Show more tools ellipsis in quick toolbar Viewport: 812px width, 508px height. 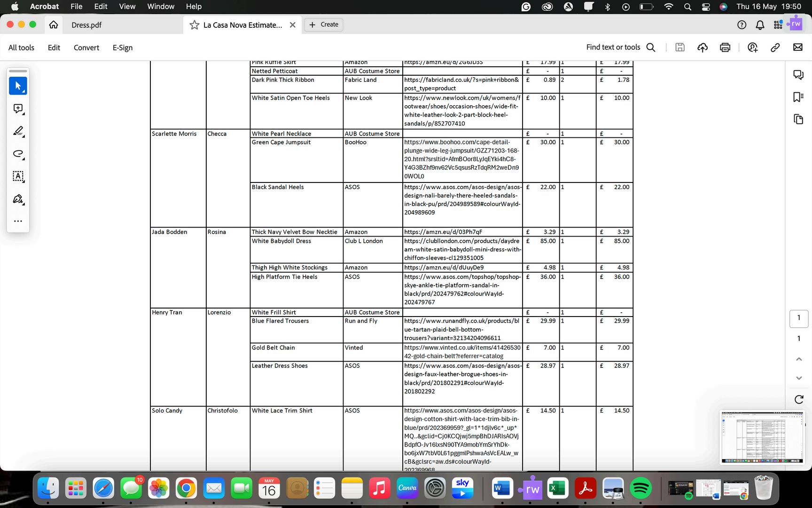[x=18, y=221]
